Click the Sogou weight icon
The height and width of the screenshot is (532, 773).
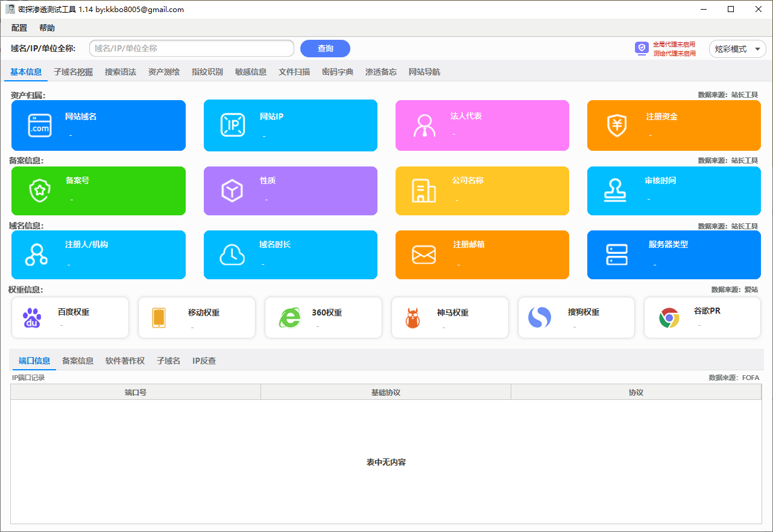tap(540, 317)
